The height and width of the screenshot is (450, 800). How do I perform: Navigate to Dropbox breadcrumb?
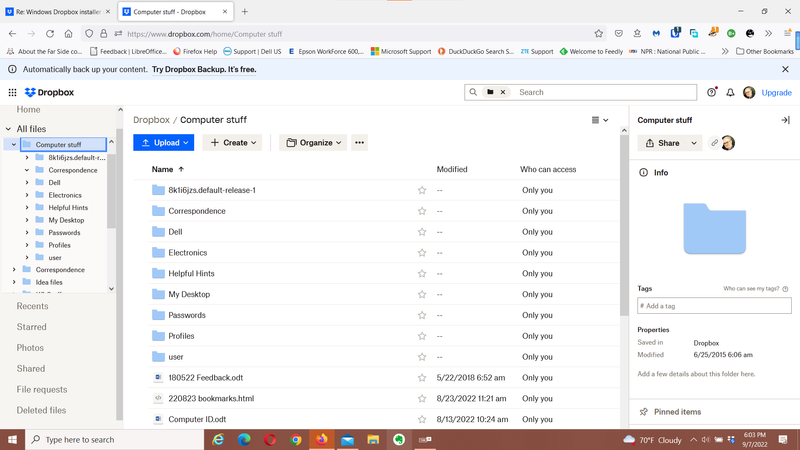click(151, 120)
